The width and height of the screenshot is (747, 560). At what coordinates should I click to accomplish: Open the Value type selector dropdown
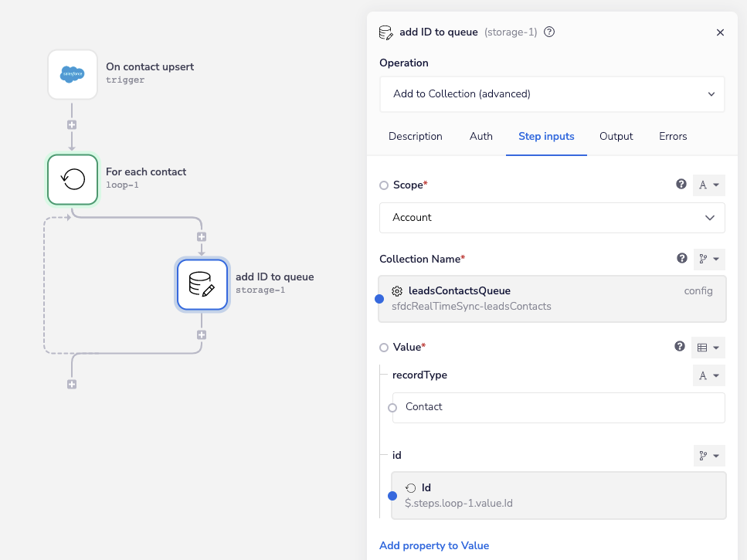point(708,348)
